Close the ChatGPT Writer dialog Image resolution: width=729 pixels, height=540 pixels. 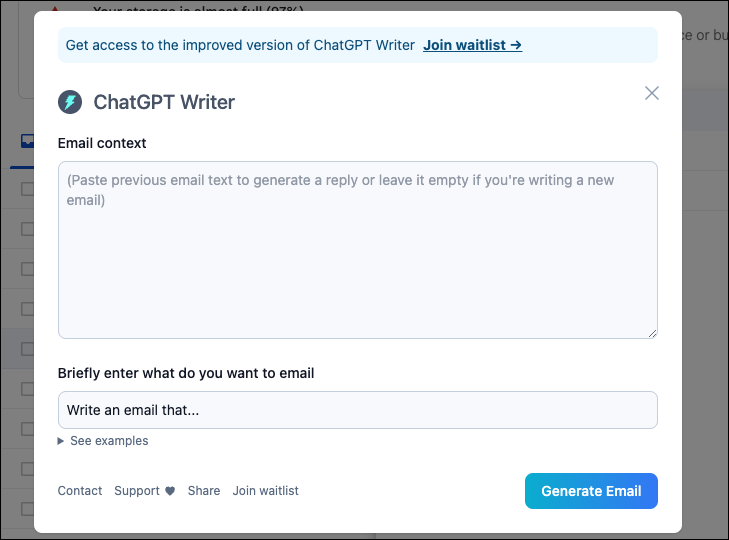pos(652,93)
